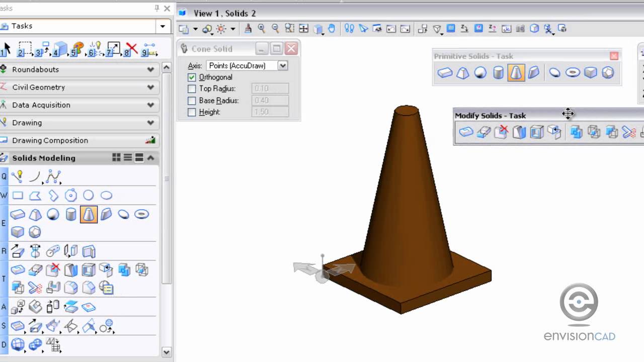This screenshot has height=362, width=644.
Task: Click the Zoom Out view control icon
Action: tap(275, 29)
